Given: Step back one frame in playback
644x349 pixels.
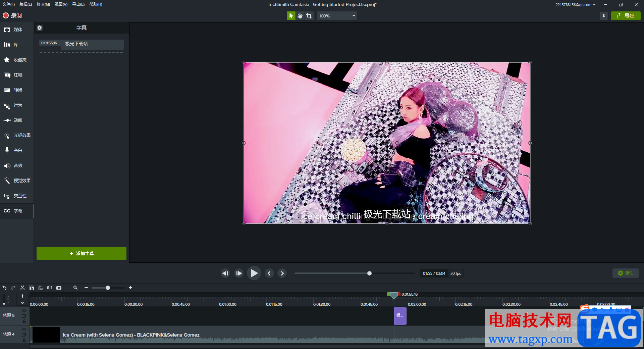Looking at the screenshot, I should (225, 273).
